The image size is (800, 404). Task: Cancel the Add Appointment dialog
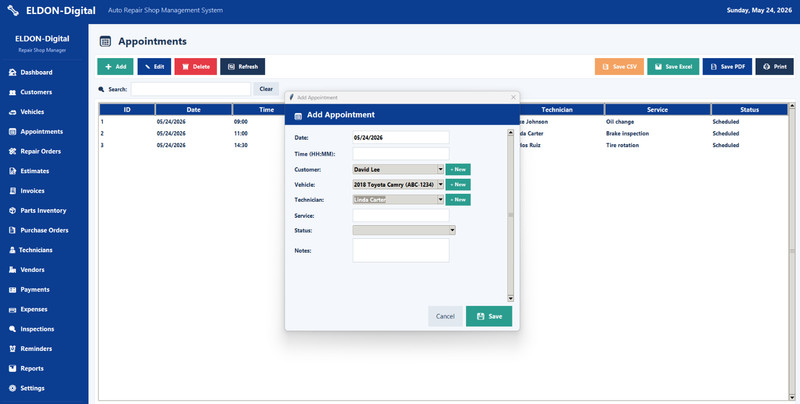click(445, 316)
